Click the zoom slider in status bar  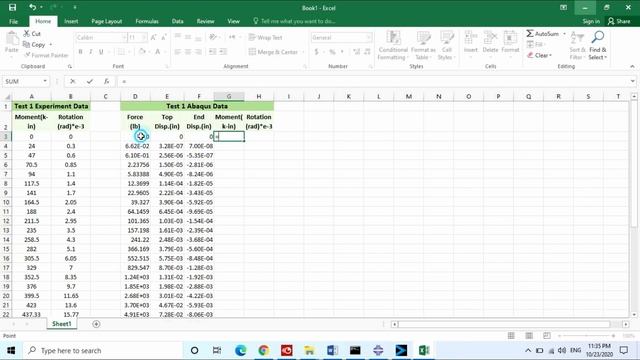[587, 336]
